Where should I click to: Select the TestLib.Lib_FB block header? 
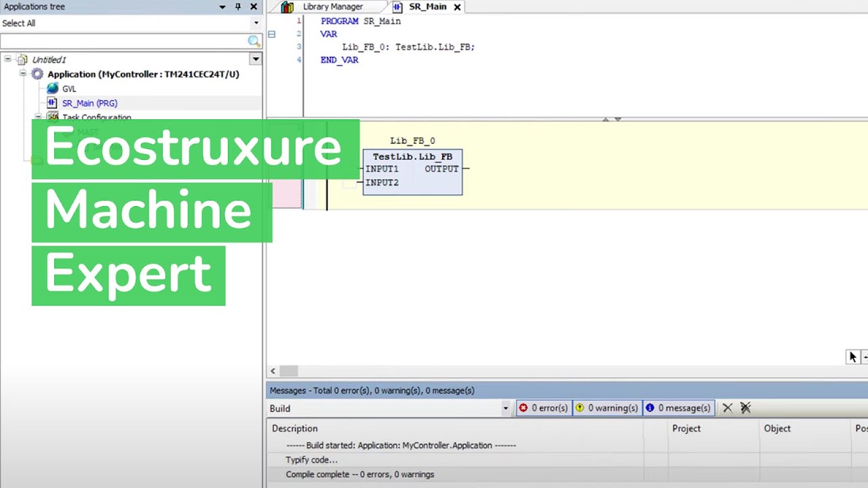[x=412, y=157]
